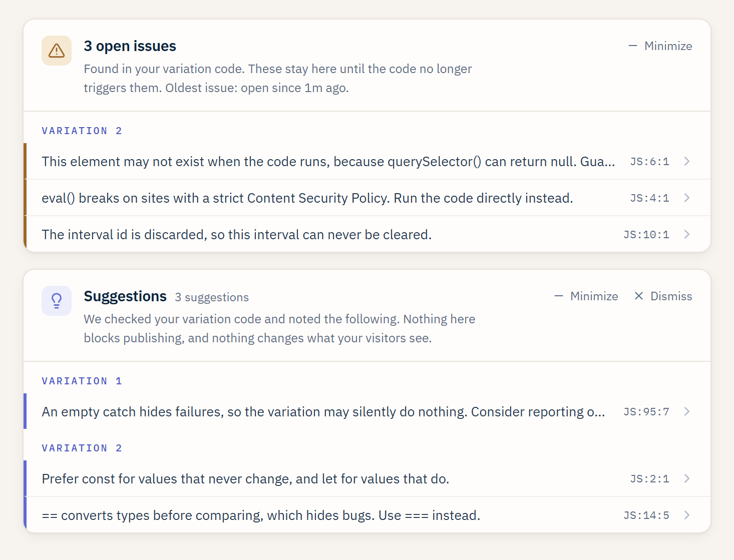Open the == converts types suggestion
The width and height of the screenshot is (734, 560).
tap(367, 515)
